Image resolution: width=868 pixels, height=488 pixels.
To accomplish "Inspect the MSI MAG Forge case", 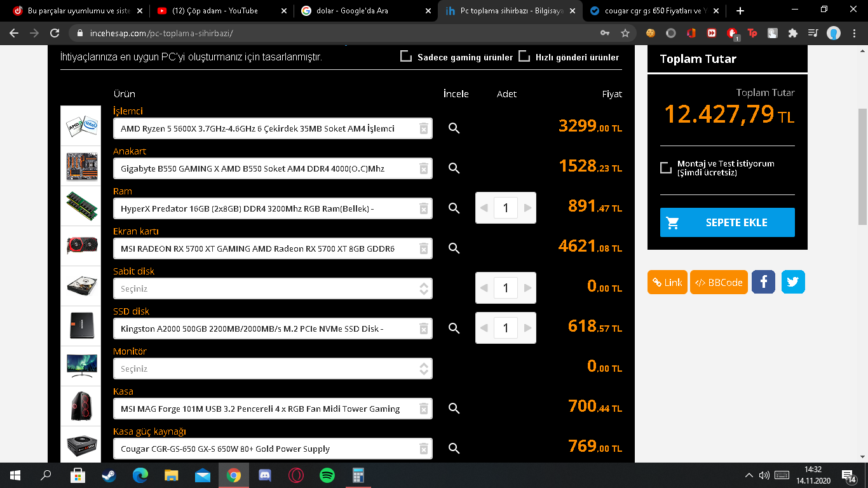I will point(454,409).
